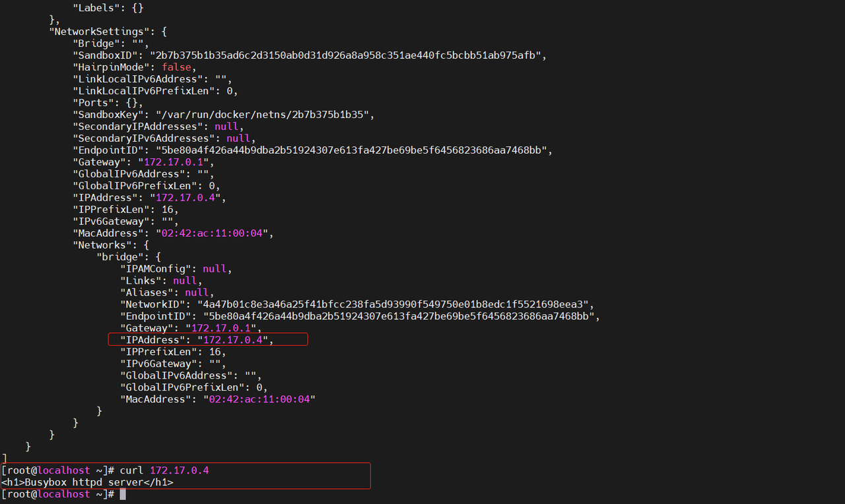Click the "Ports" key

click(x=93, y=103)
